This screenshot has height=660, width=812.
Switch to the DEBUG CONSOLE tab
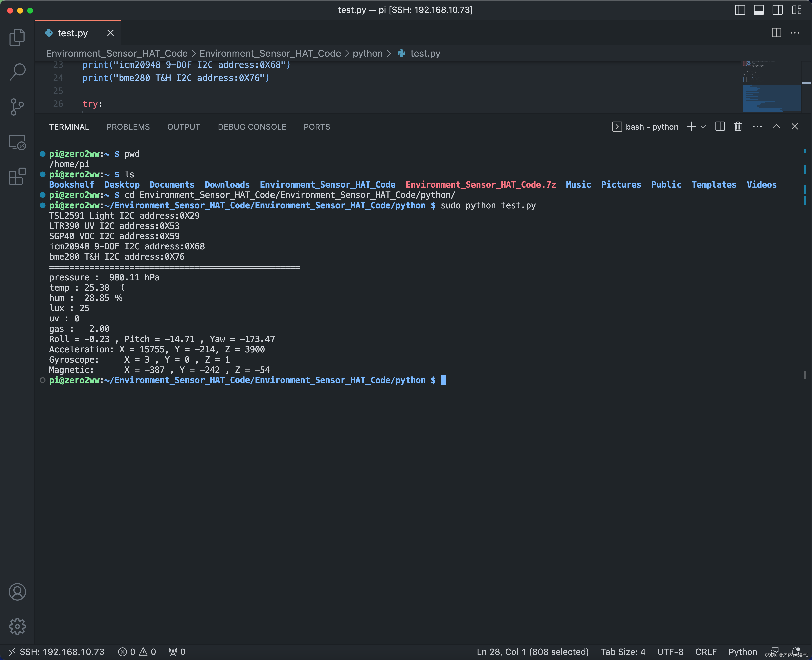click(x=252, y=127)
